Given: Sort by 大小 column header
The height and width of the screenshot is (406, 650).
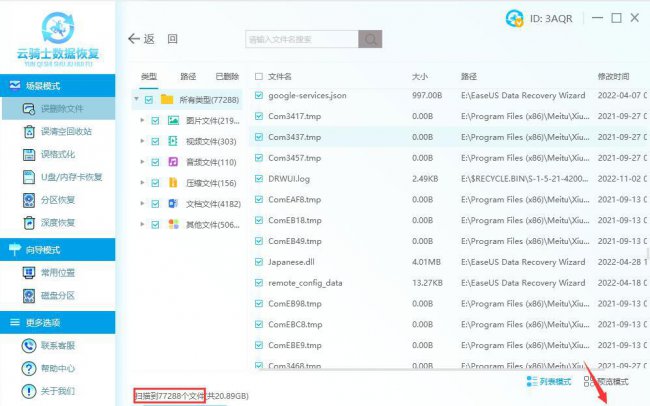Looking at the screenshot, I should point(420,76).
